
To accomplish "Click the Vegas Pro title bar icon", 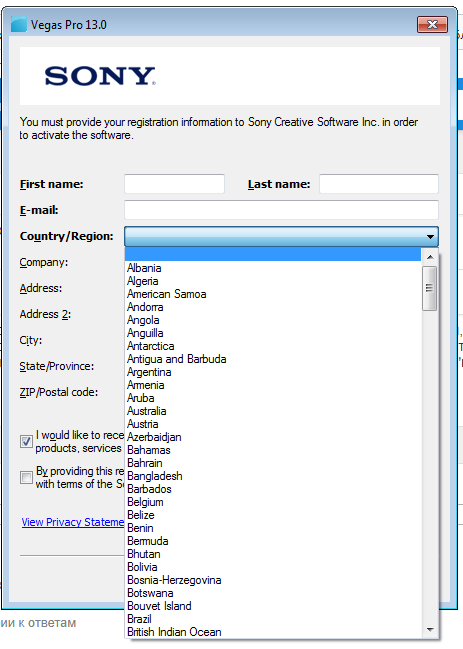I will tap(18, 24).
